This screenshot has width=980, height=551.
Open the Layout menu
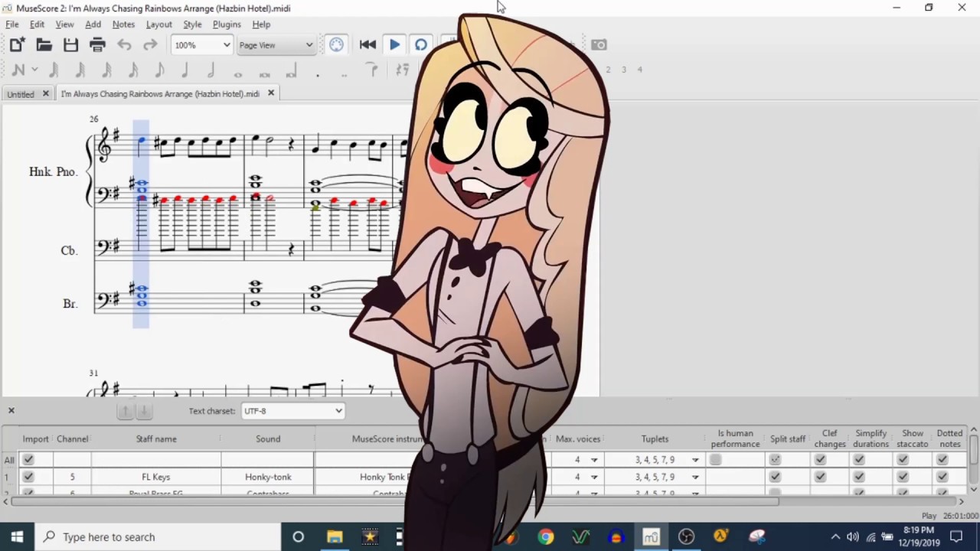159,24
